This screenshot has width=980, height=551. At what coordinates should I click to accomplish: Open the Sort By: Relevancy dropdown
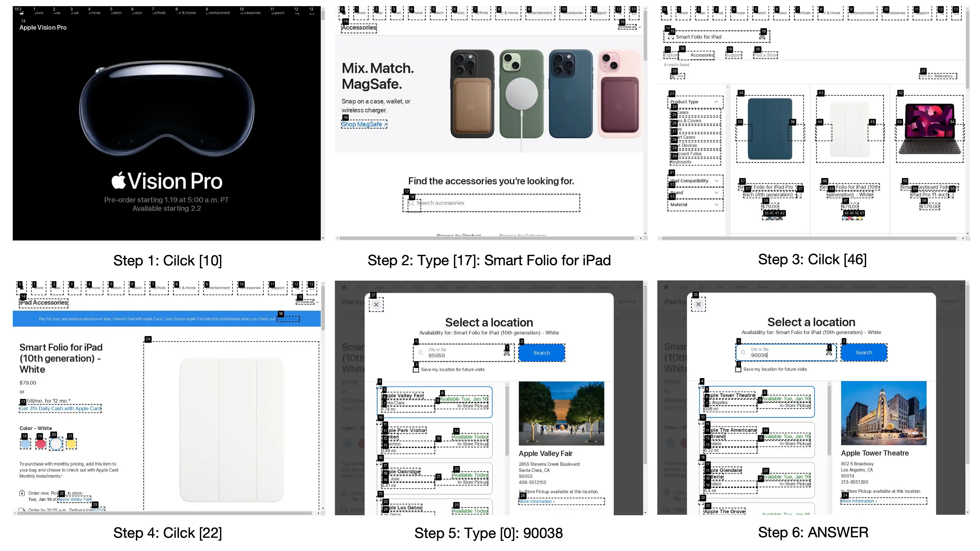tap(938, 76)
